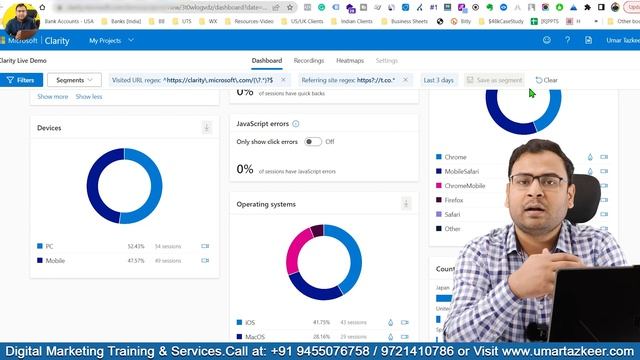
Task: Switch to the Dashboard tab
Action: tap(267, 60)
